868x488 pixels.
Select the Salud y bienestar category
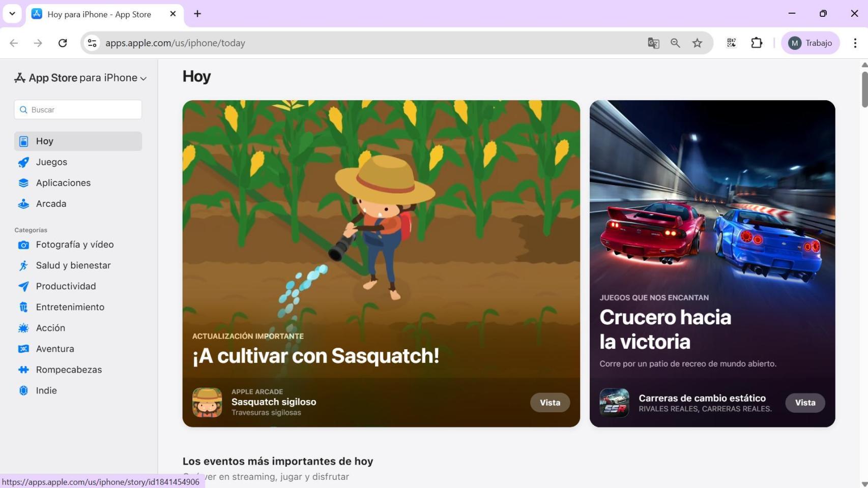[73, 265]
